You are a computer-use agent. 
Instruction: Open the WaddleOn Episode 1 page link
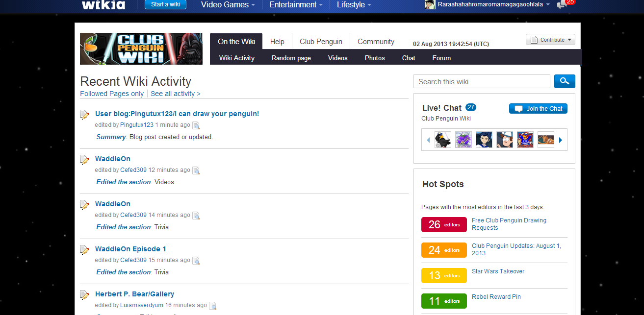click(130, 249)
